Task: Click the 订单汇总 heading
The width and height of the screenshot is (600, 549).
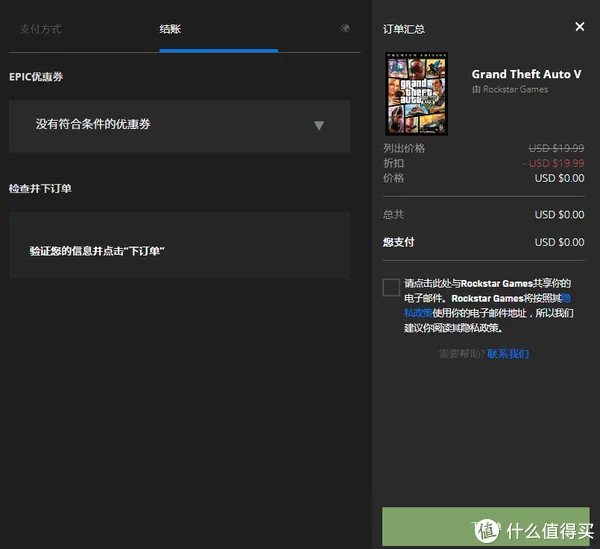Action: pos(404,29)
